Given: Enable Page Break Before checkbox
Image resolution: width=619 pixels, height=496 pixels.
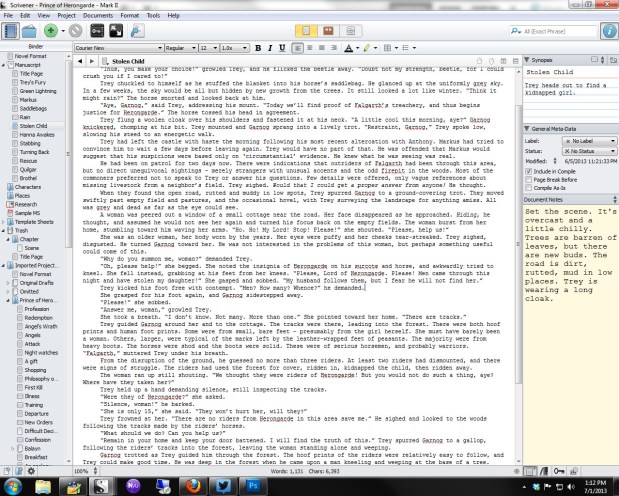Looking at the screenshot, I should pyautogui.click(x=528, y=180).
